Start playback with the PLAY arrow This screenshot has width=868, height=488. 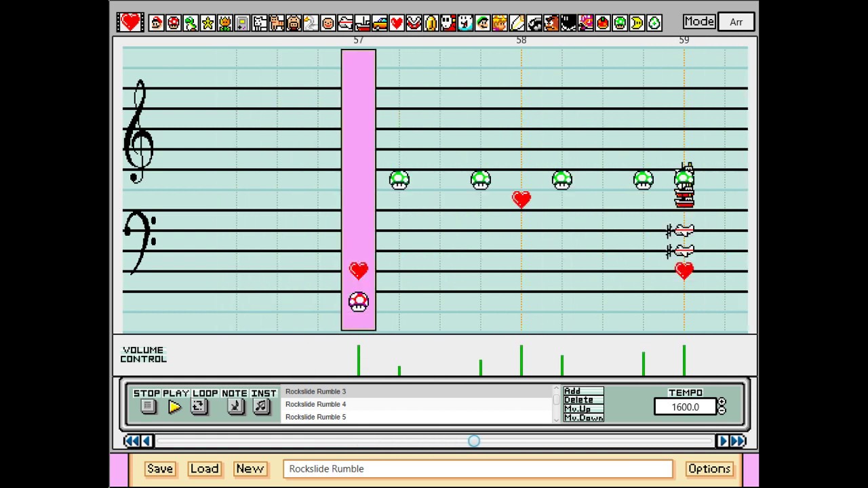click(x=174, y=407)
